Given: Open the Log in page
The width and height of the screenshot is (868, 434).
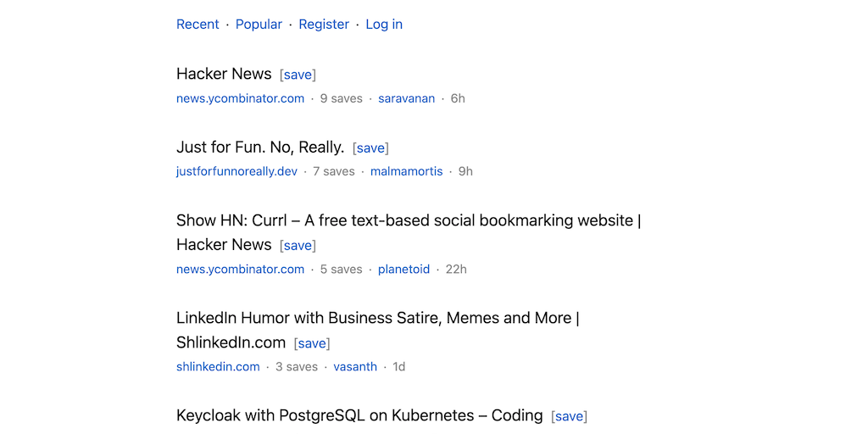Looking at the screenshot, I should tap(384, 25).
